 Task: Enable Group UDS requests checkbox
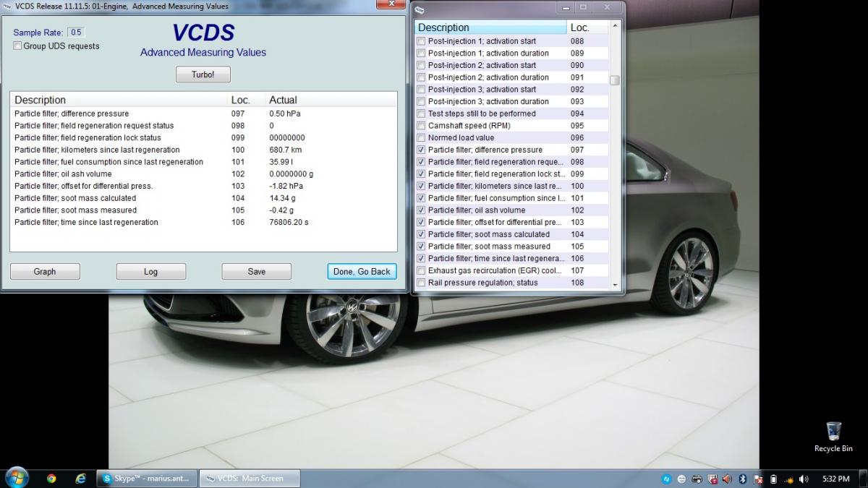(x=17, y=46)
